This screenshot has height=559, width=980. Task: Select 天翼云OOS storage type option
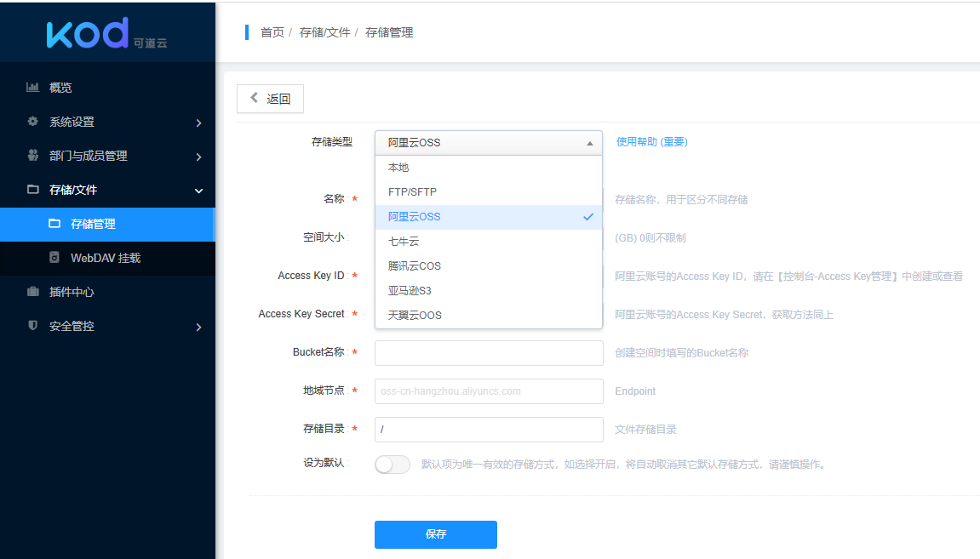[489, 316]
